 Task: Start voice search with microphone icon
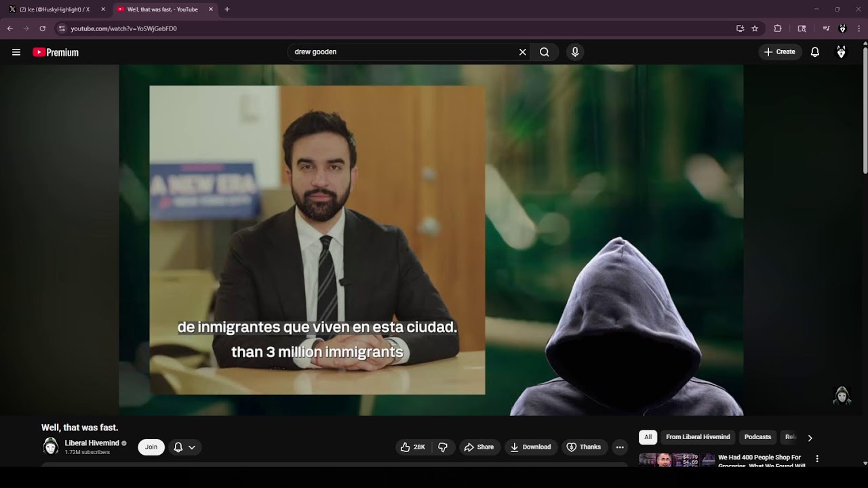tap(575, 52)
